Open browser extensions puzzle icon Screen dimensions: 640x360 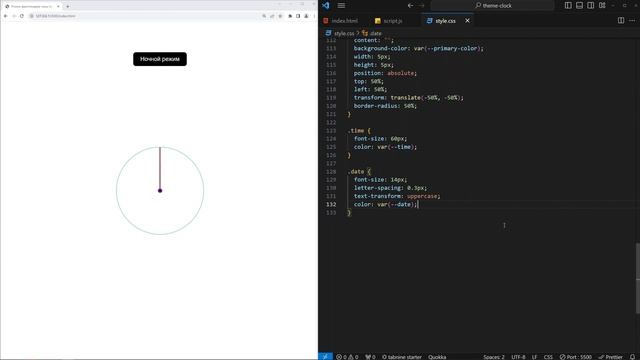point(290,16)
